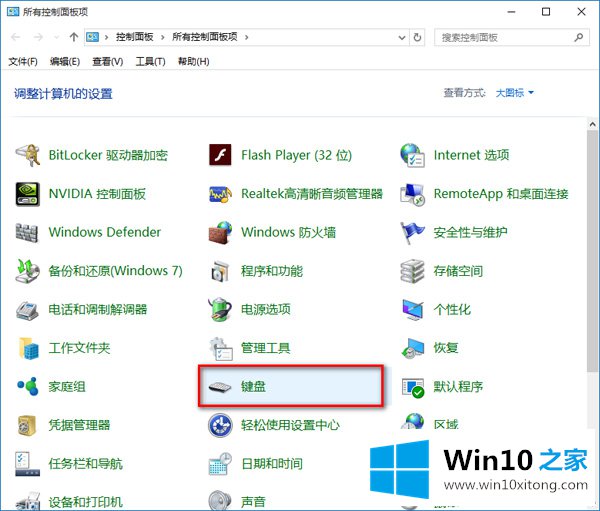Click the vertical scrollbar thumb
The height and width of the screenshot is (511, 600).
click(x=593, y=251)
